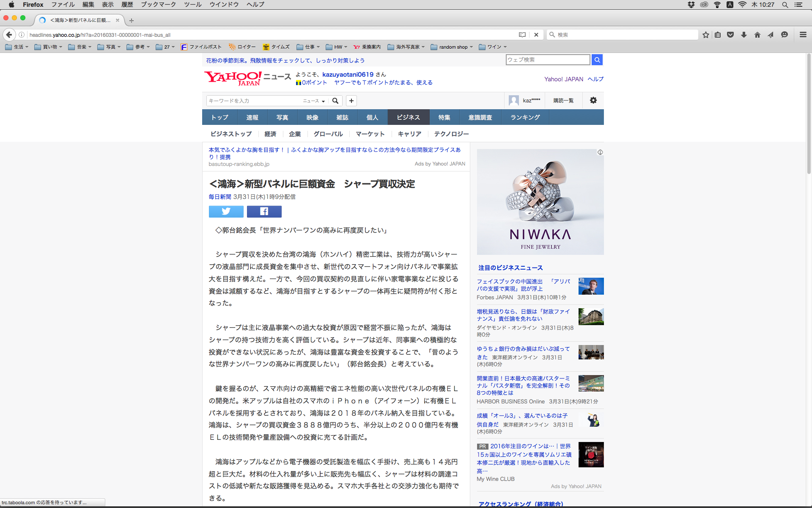Click the plus button next to keyword search
This screenshot has width=812, height=508.
pyautogui.click(x=351, y=101)
